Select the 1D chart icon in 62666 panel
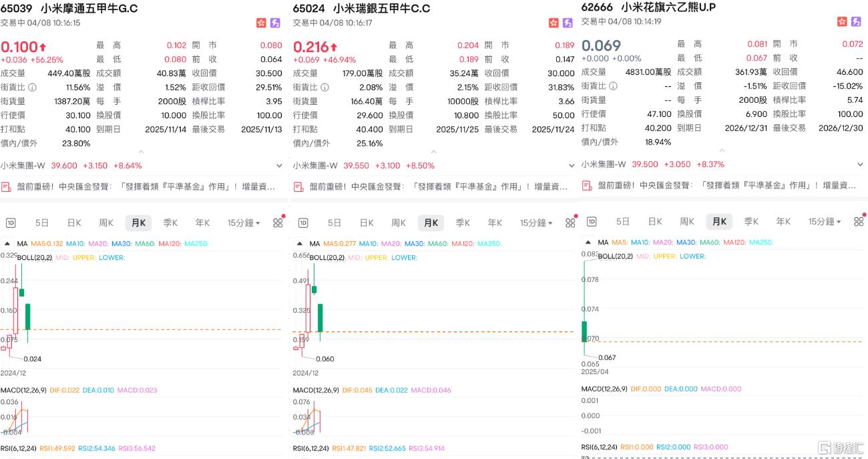This screenshot has width=868, height=459. (591, 222)
